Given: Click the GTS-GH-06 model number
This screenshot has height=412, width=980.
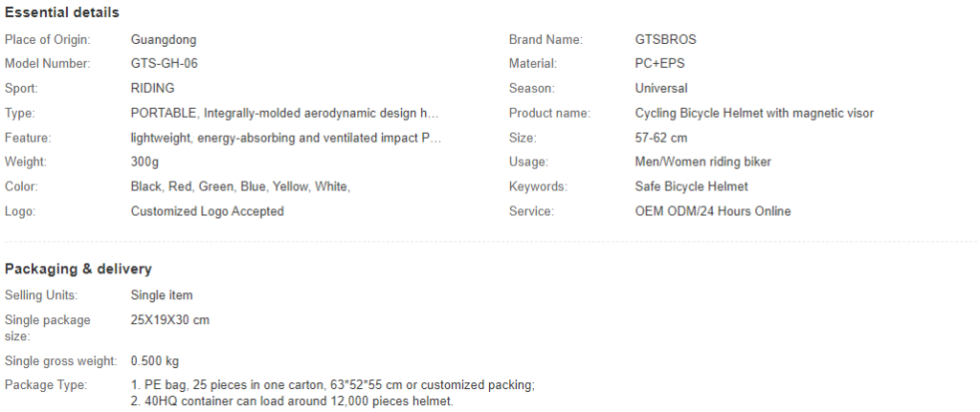Looking at the screenshot, I should [165, 64].
